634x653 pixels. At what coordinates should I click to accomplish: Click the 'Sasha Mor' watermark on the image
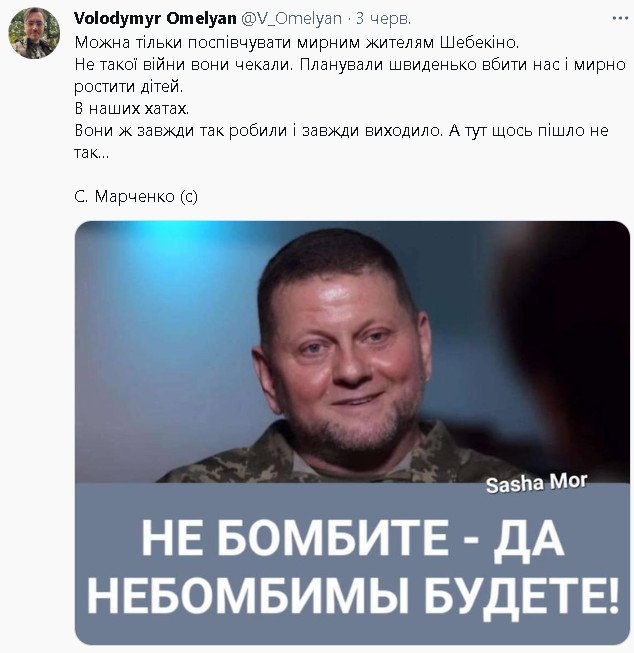pos(537,484)
